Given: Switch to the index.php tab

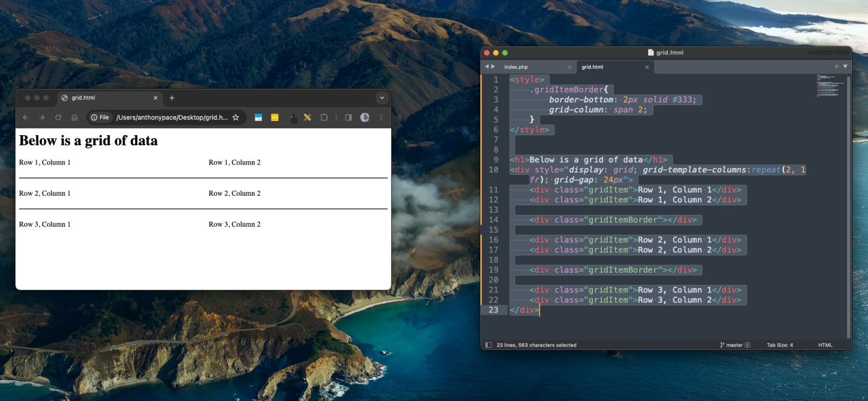Looking at the screenshot, I should coord(517,67).
